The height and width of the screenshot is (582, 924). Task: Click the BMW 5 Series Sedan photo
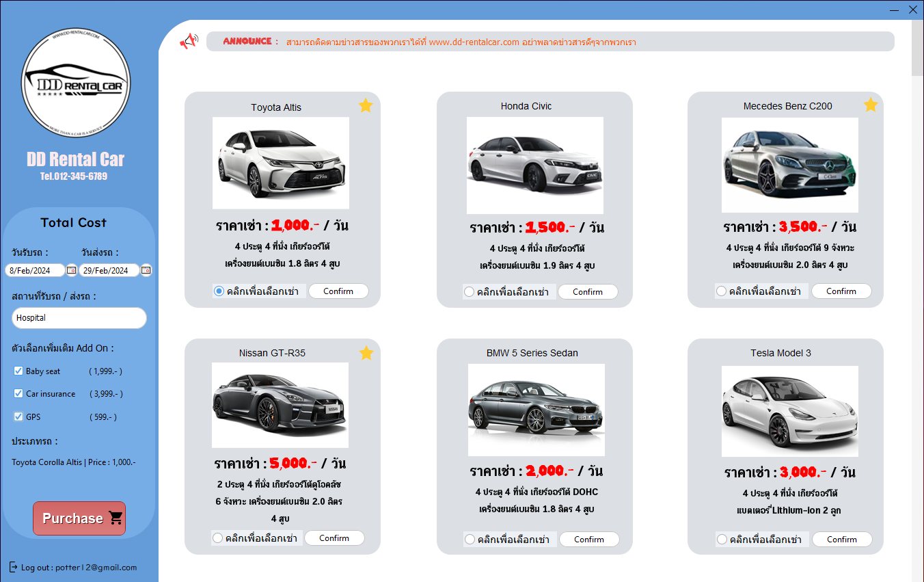[x=536, y=410]
